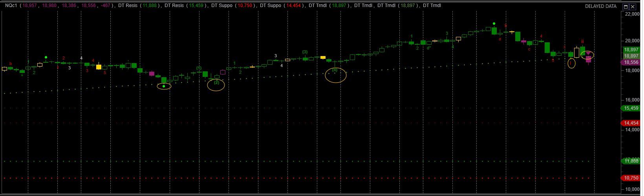Click the green (1) wave label
644x196 pixels.
199,68
